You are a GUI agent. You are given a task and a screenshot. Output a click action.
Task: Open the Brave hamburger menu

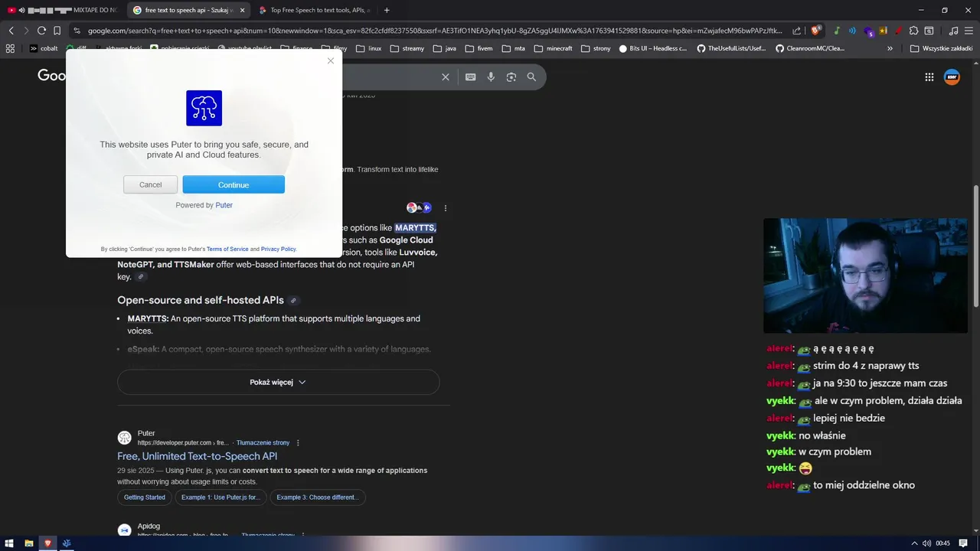pos(969,31)
